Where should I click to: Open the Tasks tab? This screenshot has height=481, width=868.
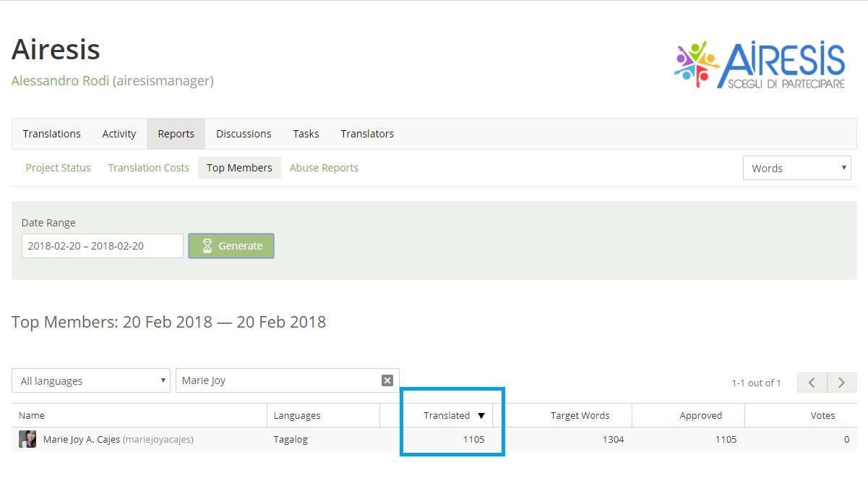(306, 134)
